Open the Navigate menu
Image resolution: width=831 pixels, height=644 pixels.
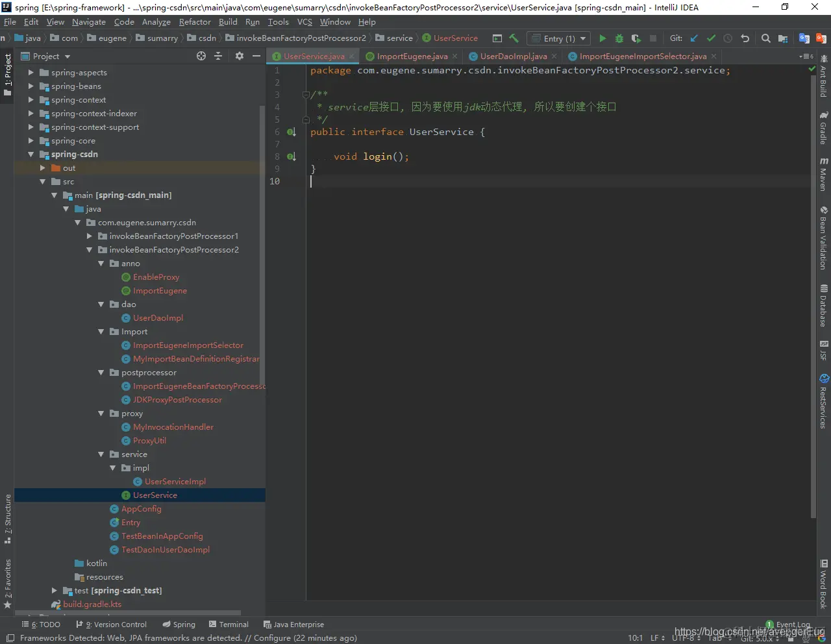click(89, 22)
